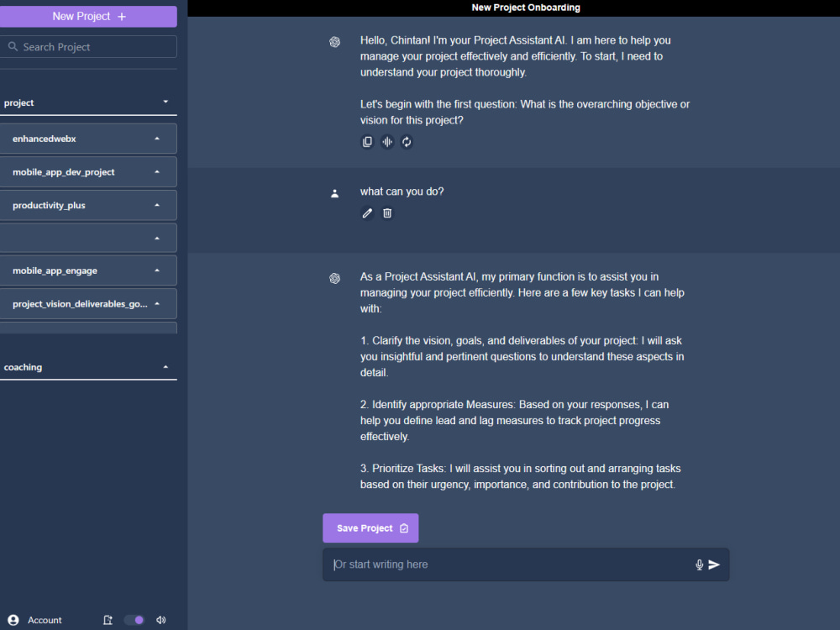
Task: Toggle the user avatar beside the question
Action: (x=334, y=192)
